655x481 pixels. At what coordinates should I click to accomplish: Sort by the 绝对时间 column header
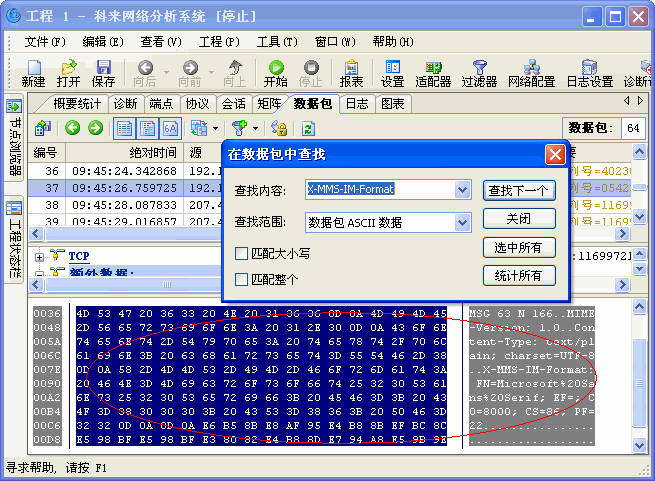click(x=124, y=153)
